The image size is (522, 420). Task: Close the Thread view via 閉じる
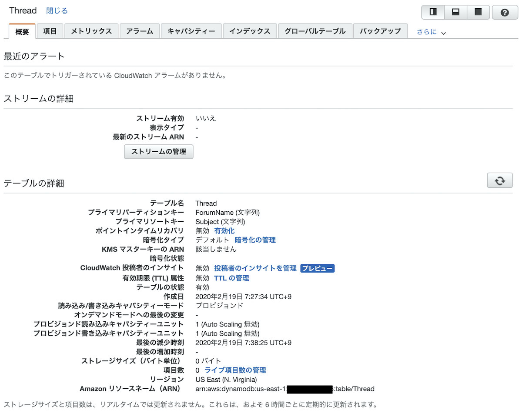[57, 10]
